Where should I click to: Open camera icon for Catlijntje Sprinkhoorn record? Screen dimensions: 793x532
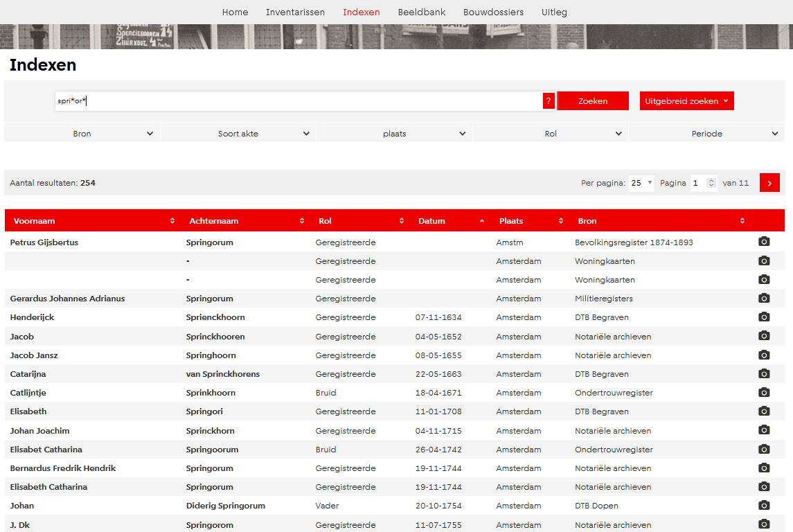coord(764,392)
